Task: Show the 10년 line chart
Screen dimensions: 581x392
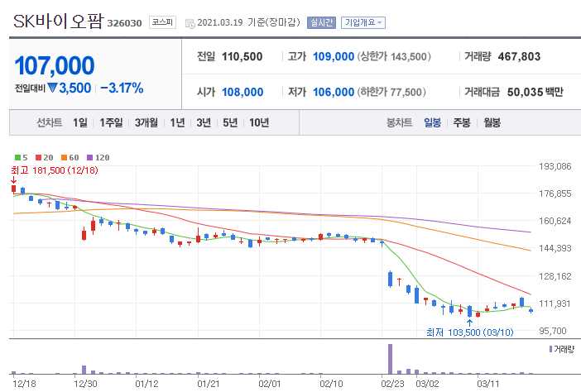Action: pos(258,122)
